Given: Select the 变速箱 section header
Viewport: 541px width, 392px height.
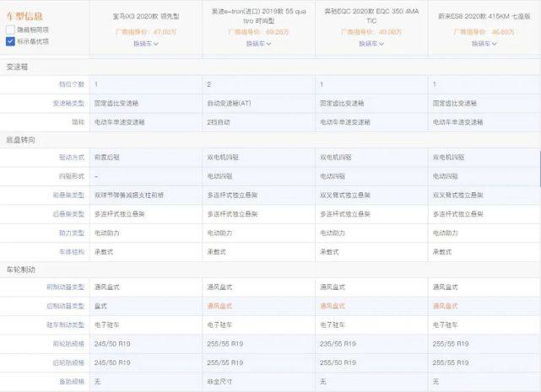Looking at the screenshot, I should (17, 67).
